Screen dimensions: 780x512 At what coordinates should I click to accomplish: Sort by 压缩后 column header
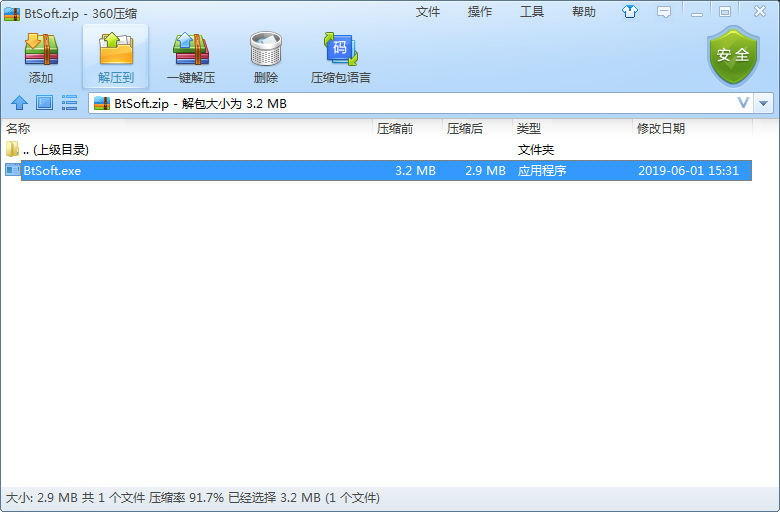click(478, 128)
